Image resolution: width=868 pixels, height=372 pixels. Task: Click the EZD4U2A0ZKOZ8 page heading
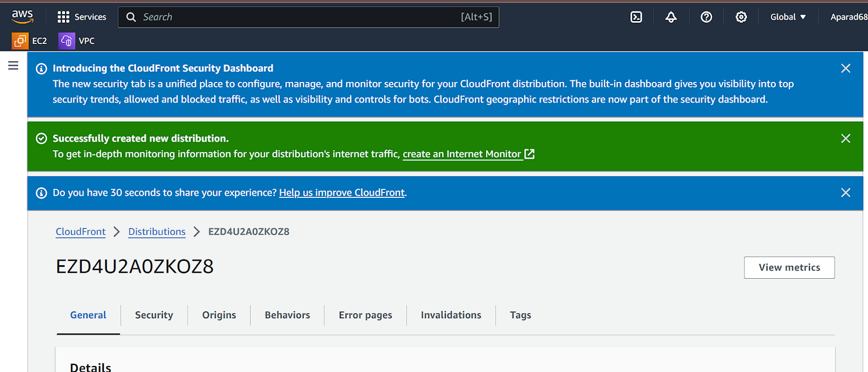click(x=135, y=266)
